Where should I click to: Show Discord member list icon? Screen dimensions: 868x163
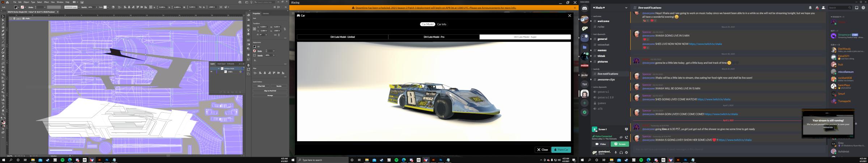click(x=823, y=8)
